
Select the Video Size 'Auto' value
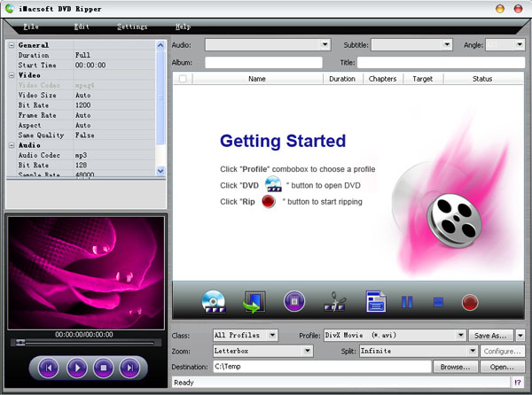tap(114, 95)
